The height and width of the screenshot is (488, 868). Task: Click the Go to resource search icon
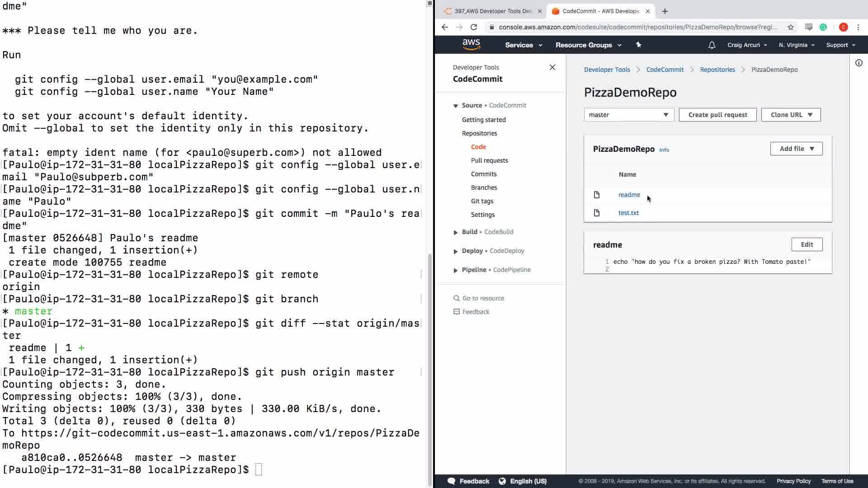pos(456,298)
